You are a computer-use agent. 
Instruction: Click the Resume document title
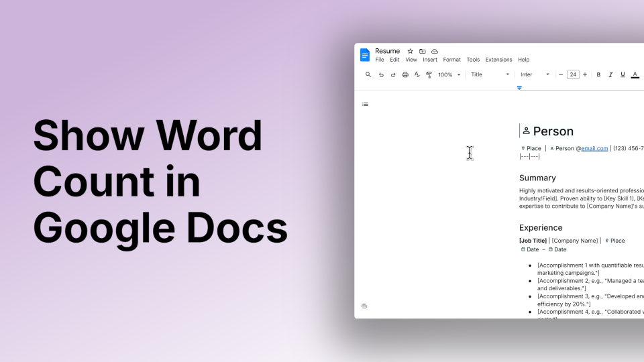tap(387, 51)
